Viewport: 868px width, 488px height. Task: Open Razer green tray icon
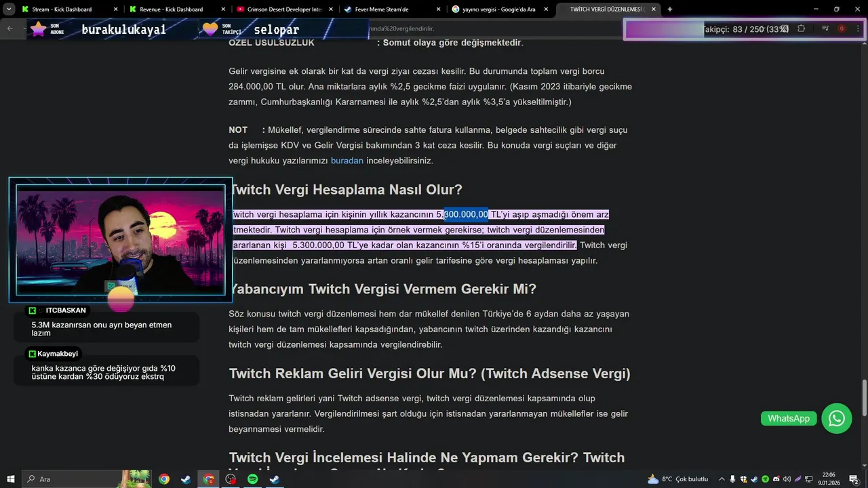pyautogui.click(x=765, y=479)
